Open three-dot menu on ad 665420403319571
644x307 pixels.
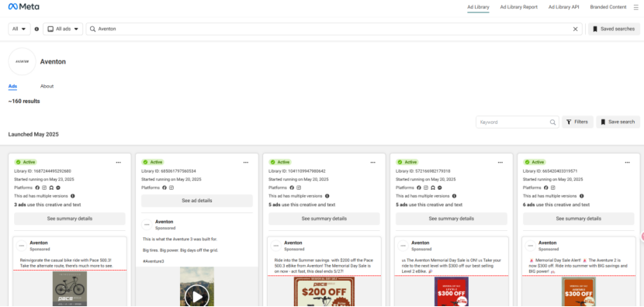tap(627, 162)
